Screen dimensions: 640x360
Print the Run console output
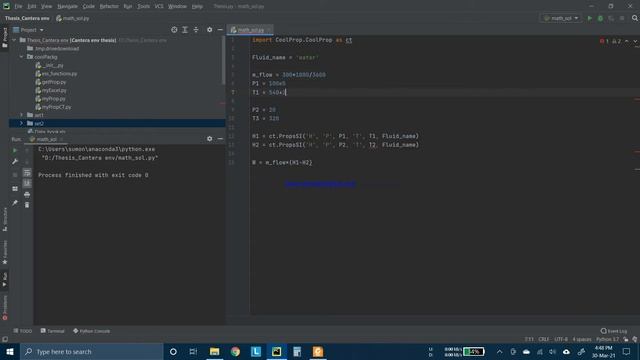tap(27, 194)
